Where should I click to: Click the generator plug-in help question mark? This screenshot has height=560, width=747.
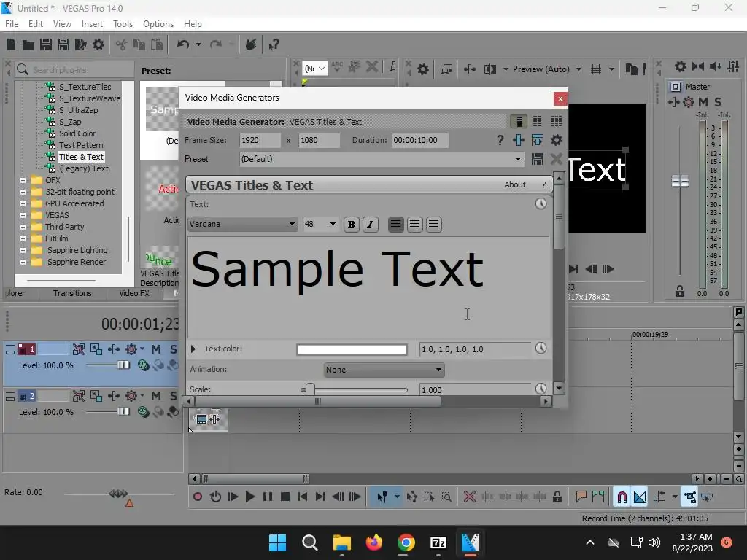[x=500, y=140]
